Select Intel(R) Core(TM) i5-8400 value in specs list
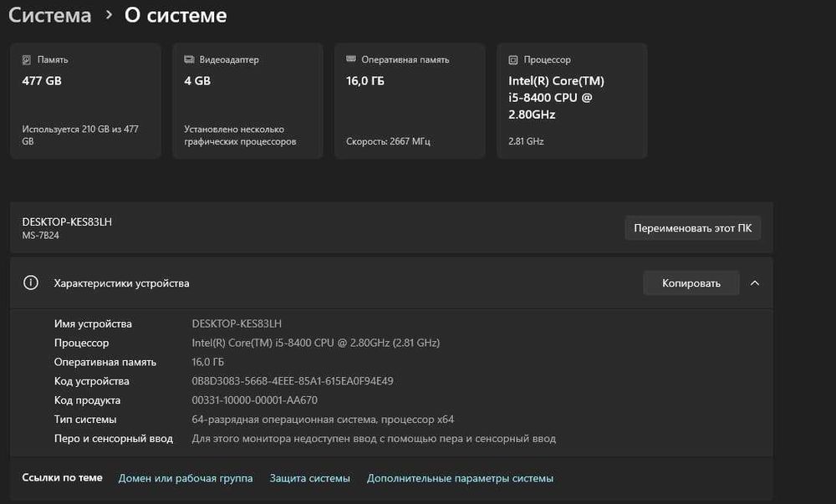The width and height of the screenshot is (836, 504). [316, 343]
